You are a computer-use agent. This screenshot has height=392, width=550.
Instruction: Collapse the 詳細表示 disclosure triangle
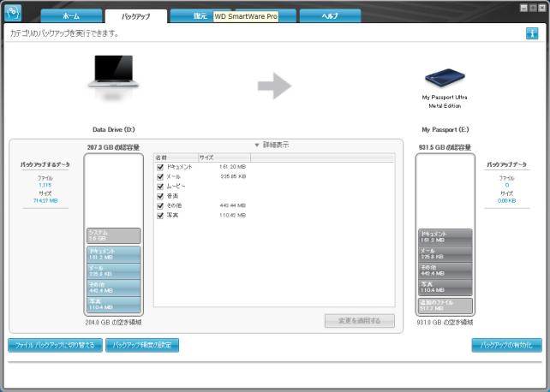[257, 145]
